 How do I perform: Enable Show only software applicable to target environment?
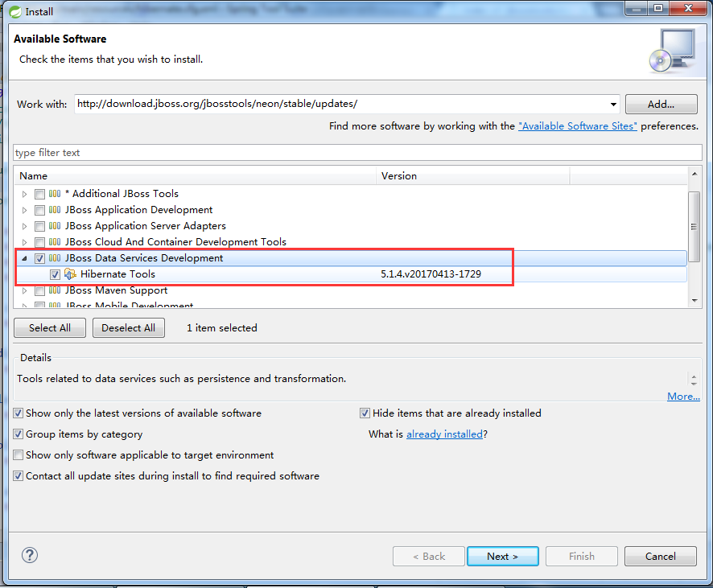(18, 455)
